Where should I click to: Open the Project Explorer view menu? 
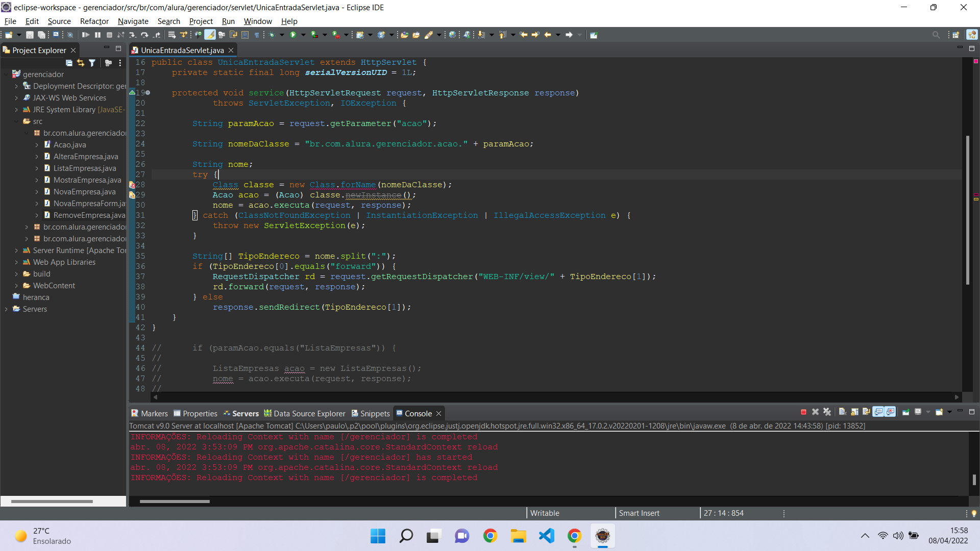(120, 63)
